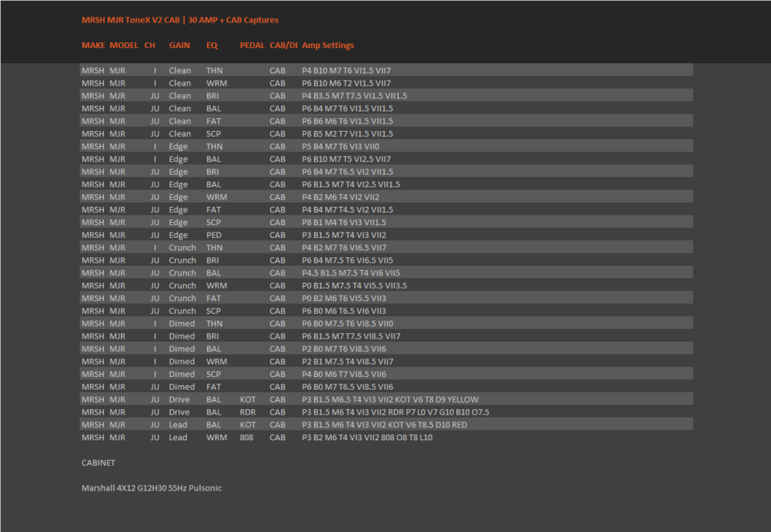Select WRM EQ cell in Dimed row

tap(217, 361)
